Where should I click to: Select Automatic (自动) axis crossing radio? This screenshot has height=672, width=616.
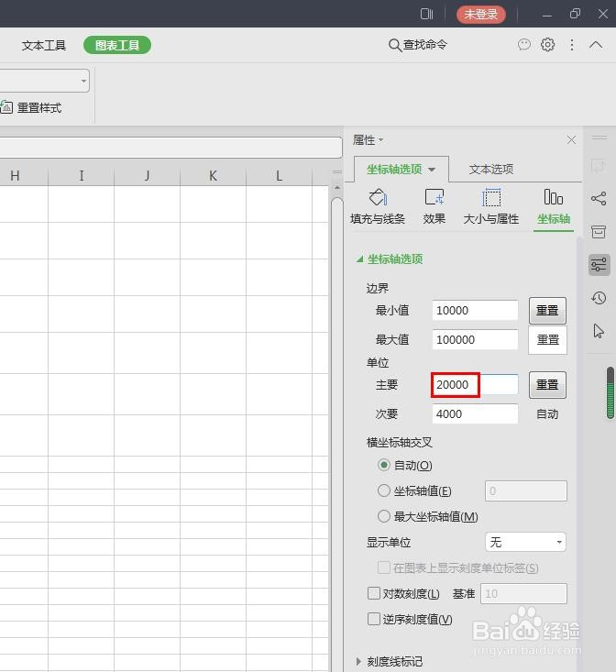coord(383,465)
